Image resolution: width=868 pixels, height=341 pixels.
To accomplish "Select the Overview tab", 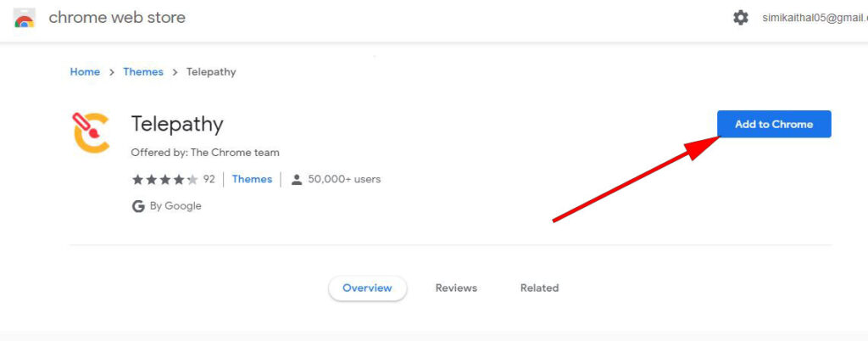I will 367,288.
